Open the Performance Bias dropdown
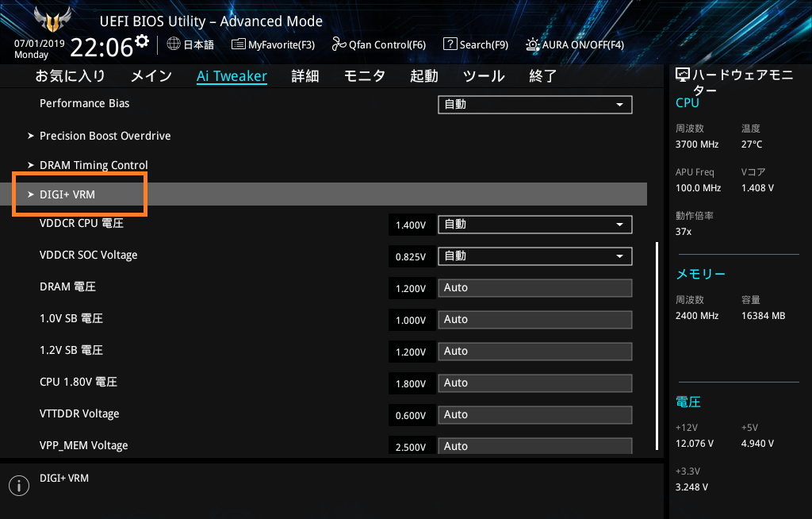The height and width of the screenshot is (519, 812). pos(535,104)
